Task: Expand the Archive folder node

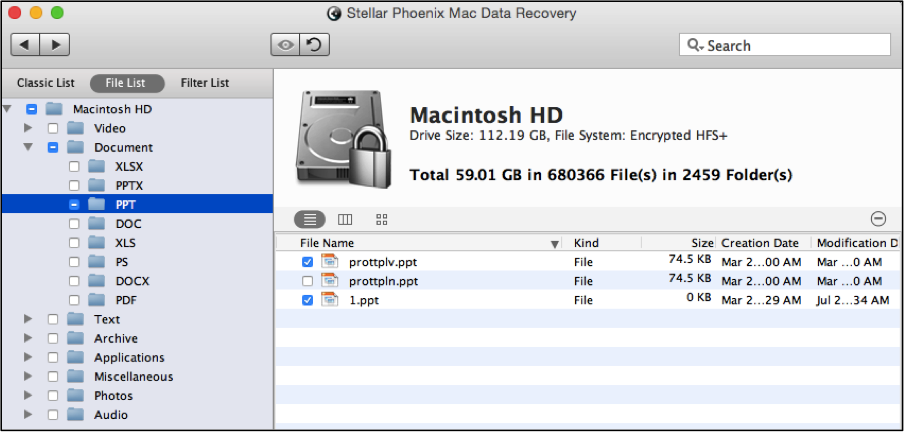Action: coord(28,338)
